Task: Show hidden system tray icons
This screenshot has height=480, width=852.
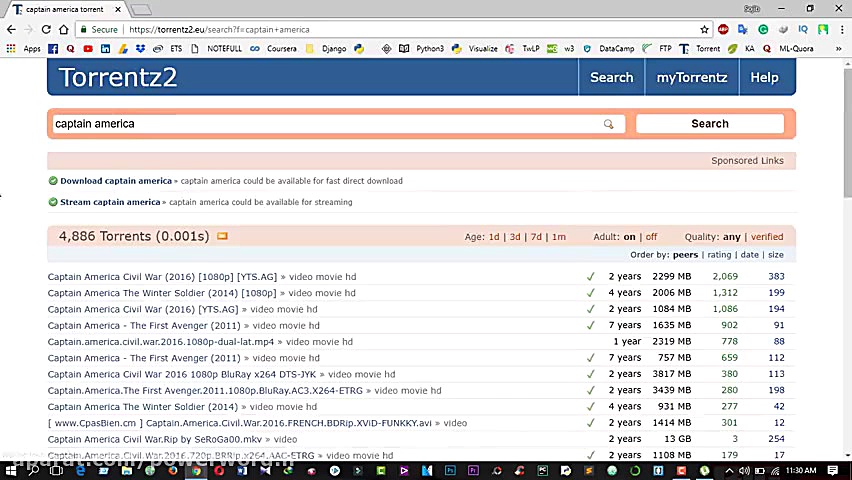Action: point(729,471)
